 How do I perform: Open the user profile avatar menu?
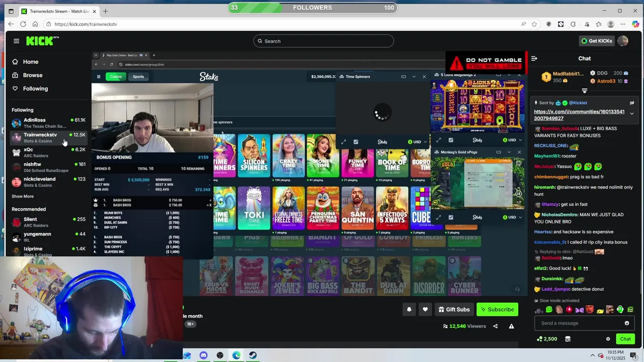pyautogui.click(x=623, y=41)
